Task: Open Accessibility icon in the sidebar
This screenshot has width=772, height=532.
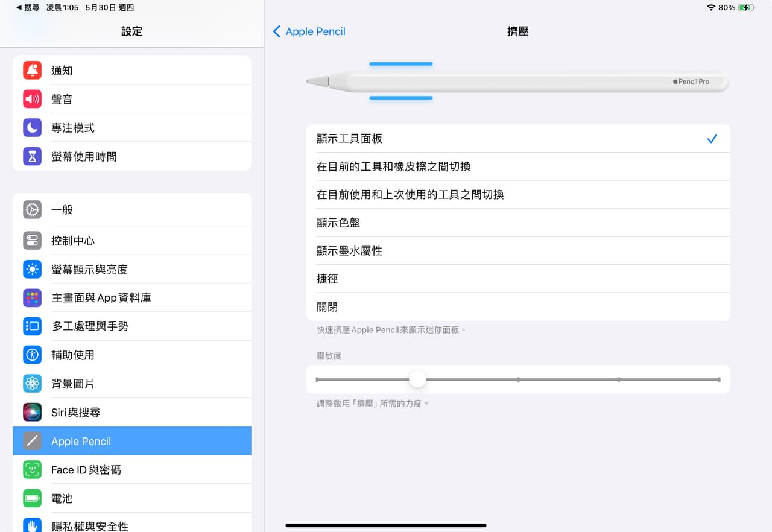Action: click(x=32, y=355)
